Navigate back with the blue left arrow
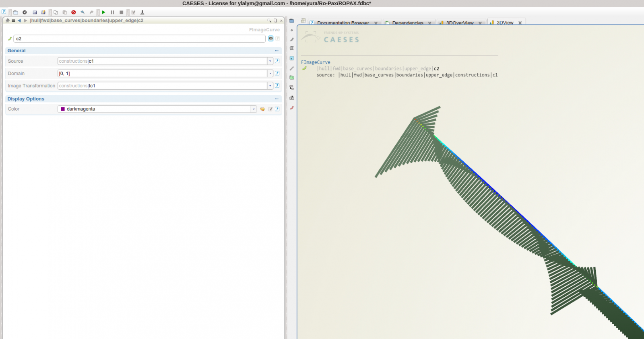This screenshot has height=339, width=644. pos(19,21)
